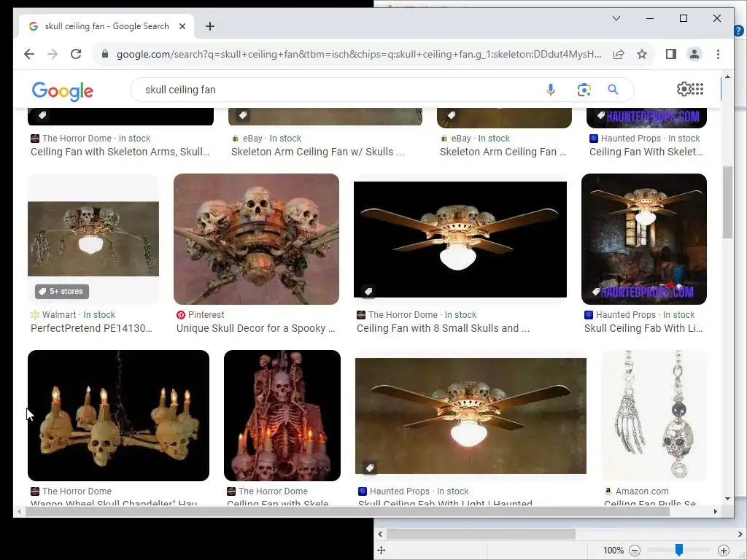Open 'Skull Ceiling Fab With Li...' link
Viewport: 747px width, 560px height.
coord(643,328)
